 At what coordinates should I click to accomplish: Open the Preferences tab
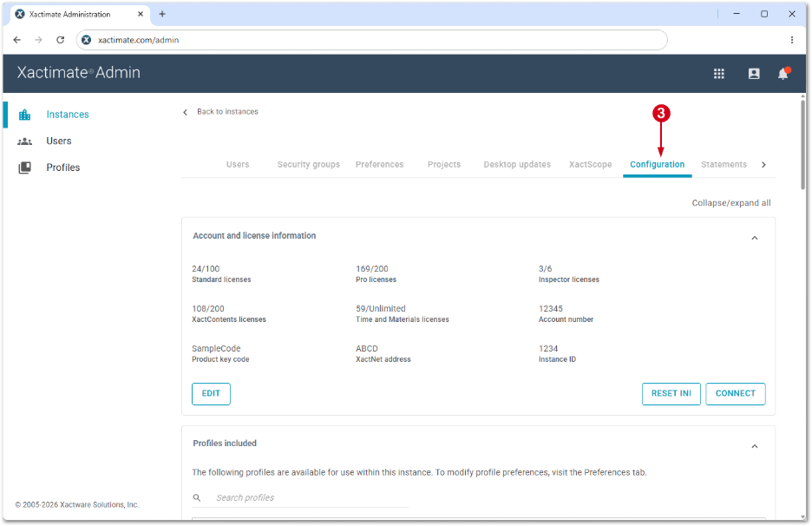click(x=380, y=164)
